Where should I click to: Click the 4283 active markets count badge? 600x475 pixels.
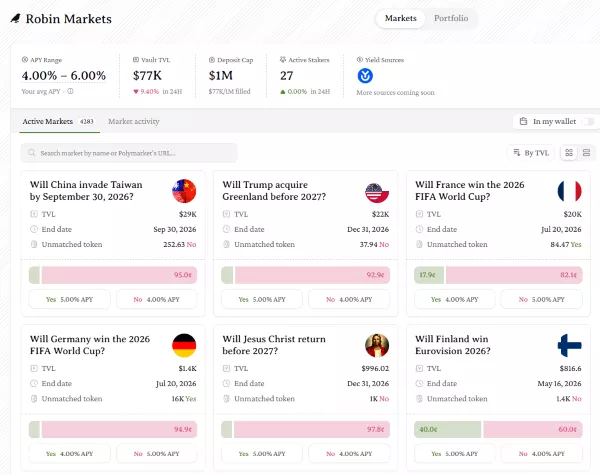[86, 121]
